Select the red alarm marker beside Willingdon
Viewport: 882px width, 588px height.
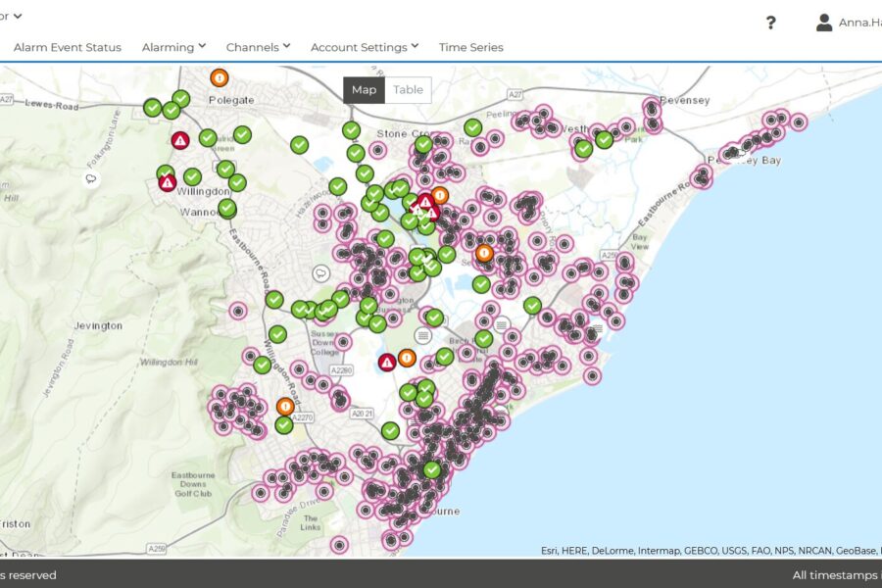168,182
